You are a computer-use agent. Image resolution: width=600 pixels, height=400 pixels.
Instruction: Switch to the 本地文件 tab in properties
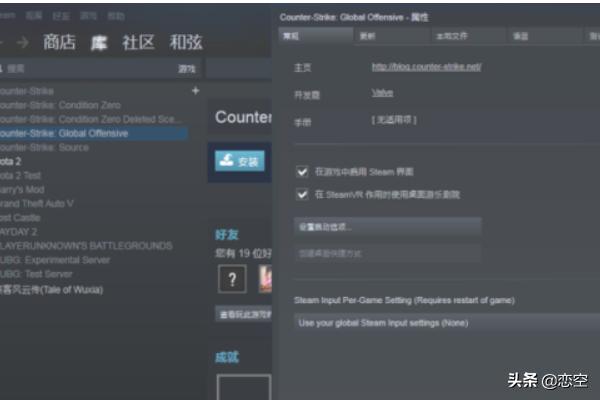tap(468, 36)
